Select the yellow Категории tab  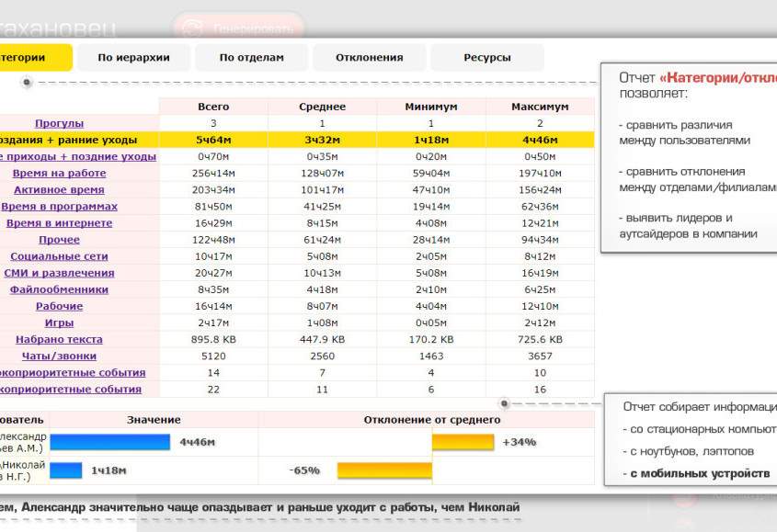(35, 58)
